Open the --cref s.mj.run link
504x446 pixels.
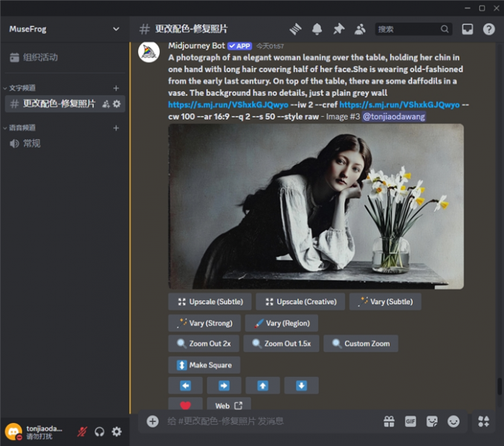[x=399, y=105]
